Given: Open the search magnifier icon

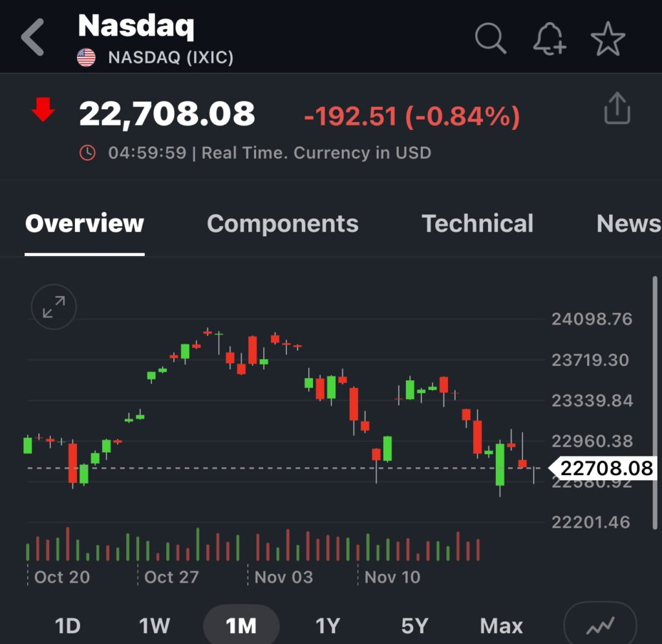Looking at the screenshot, I should [x=490, y=38].
